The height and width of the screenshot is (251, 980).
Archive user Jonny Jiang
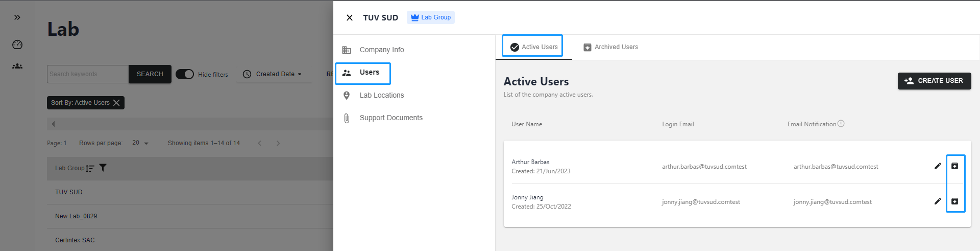pos(954,201)
